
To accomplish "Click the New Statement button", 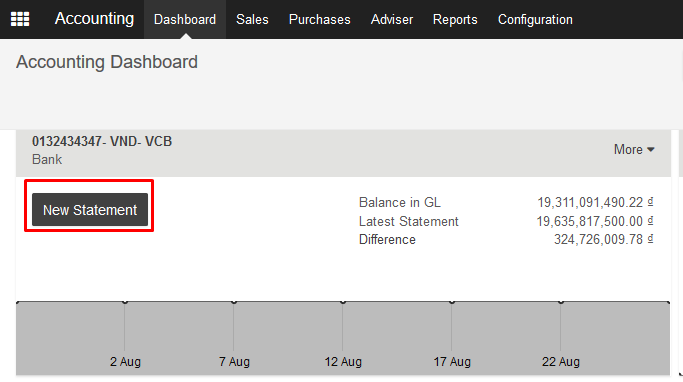I will [x=90, y=210].
